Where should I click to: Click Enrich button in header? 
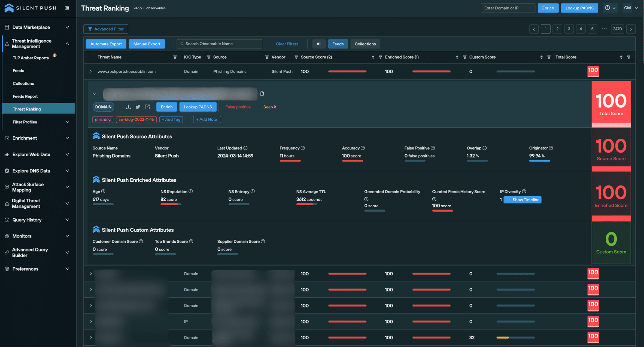548,8
